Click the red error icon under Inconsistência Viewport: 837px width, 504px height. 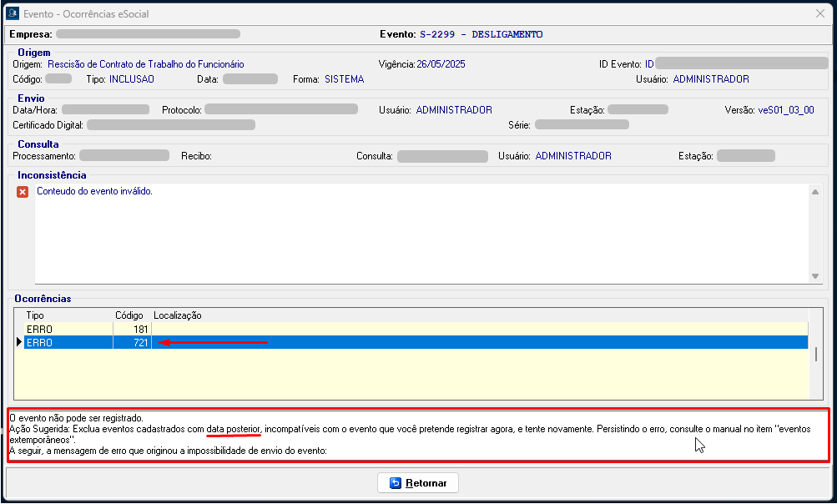tap(23, 192)
